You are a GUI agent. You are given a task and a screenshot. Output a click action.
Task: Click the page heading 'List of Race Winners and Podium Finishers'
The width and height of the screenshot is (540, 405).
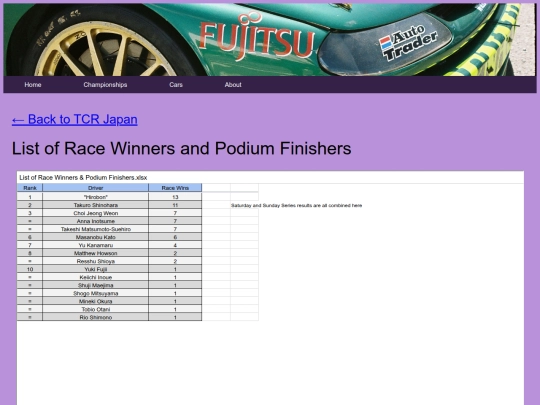(x=181, y=148)
